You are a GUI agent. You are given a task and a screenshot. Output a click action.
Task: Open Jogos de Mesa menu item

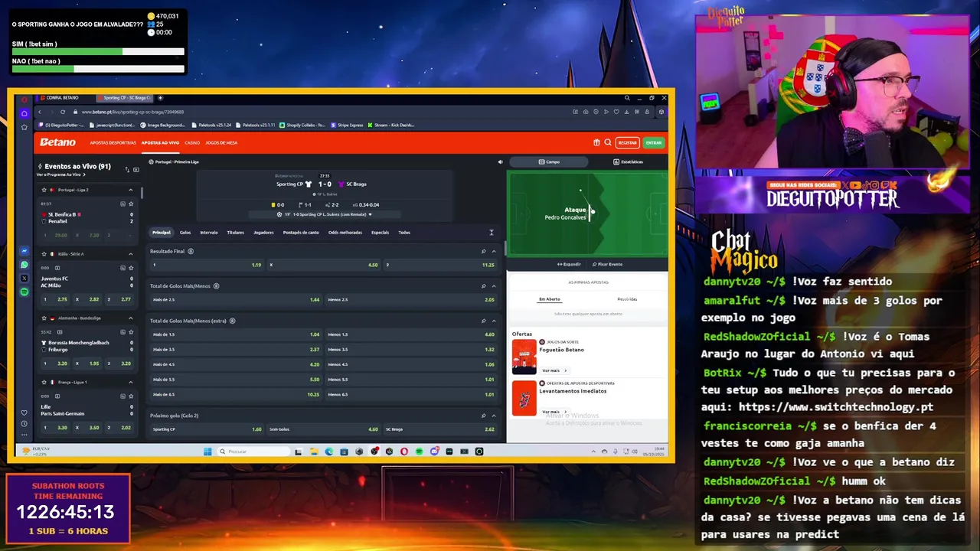point(221,142)
